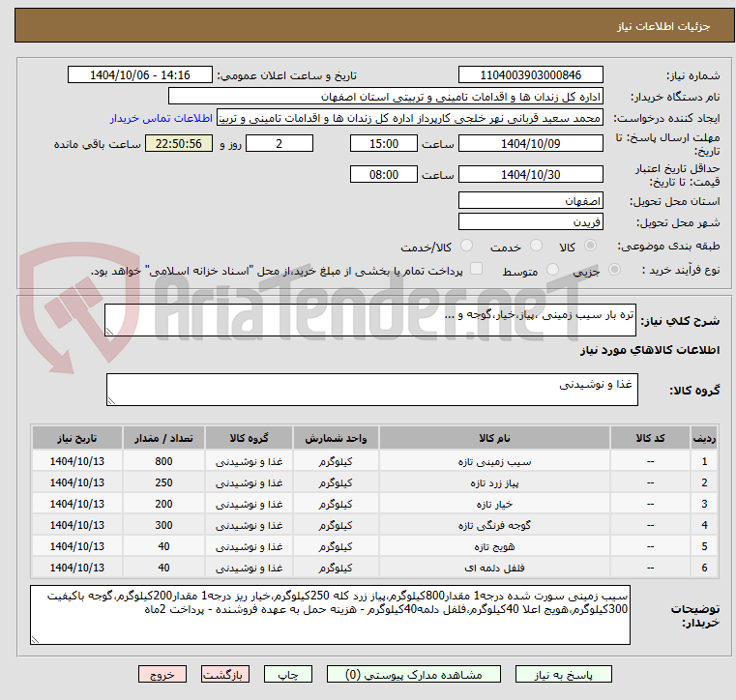Image resolution: width=736 pixels, height=700 pixels.
Task: Click the remaining time counter 22:50:56
Action: tap(178, 143)
